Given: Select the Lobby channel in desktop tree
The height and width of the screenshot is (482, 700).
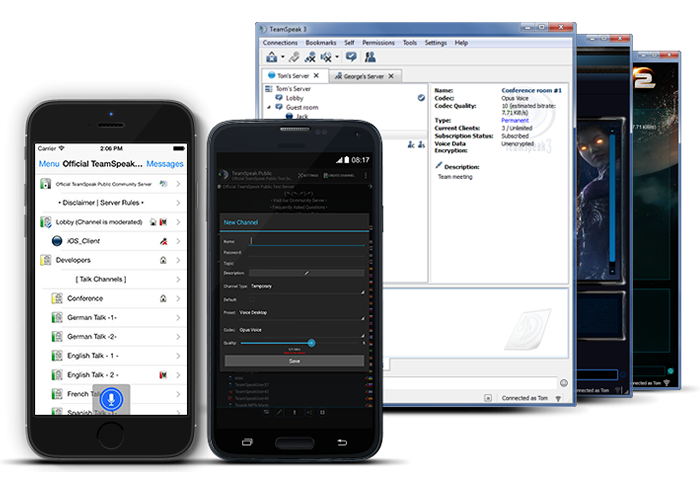Looking at the screenshot, I should pos(294,98).
